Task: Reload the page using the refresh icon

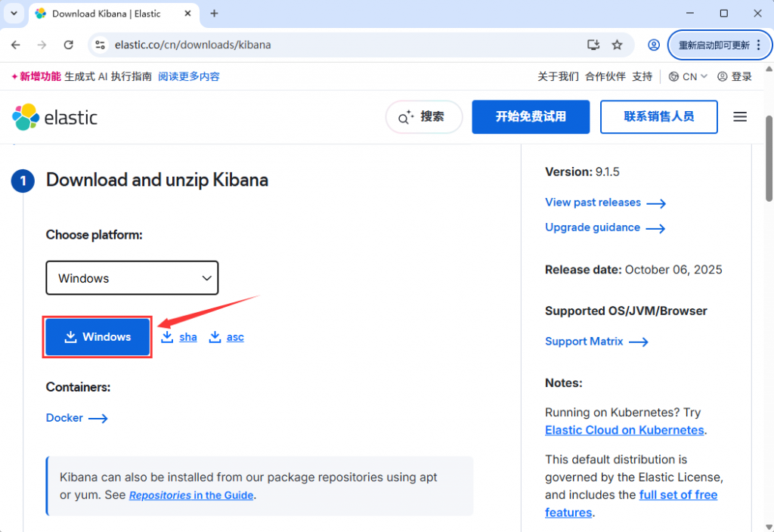Action: [69, 45]
